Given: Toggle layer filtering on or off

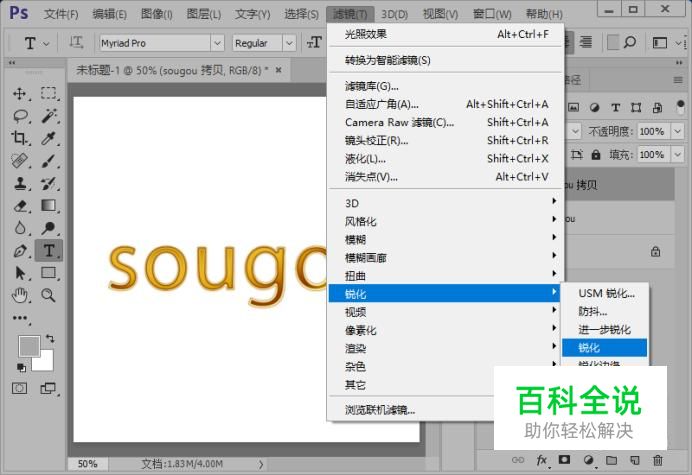Looking at the screenshot, I should point(680,107).
